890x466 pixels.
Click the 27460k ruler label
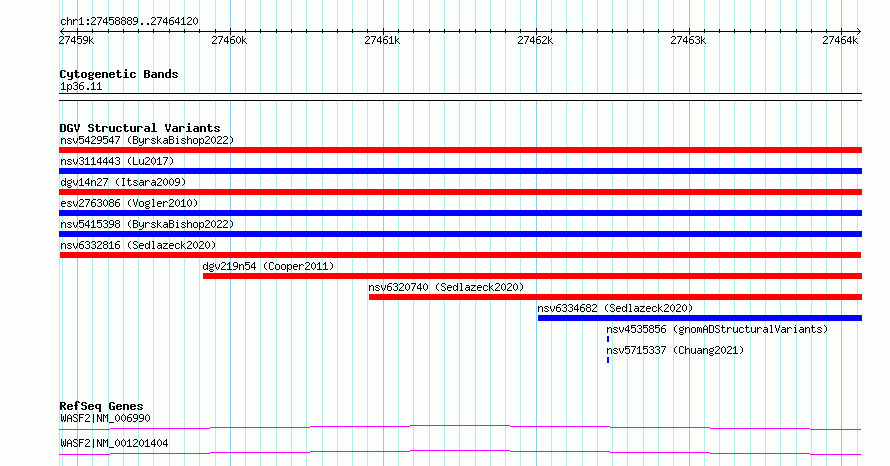(x=229, y=40)
